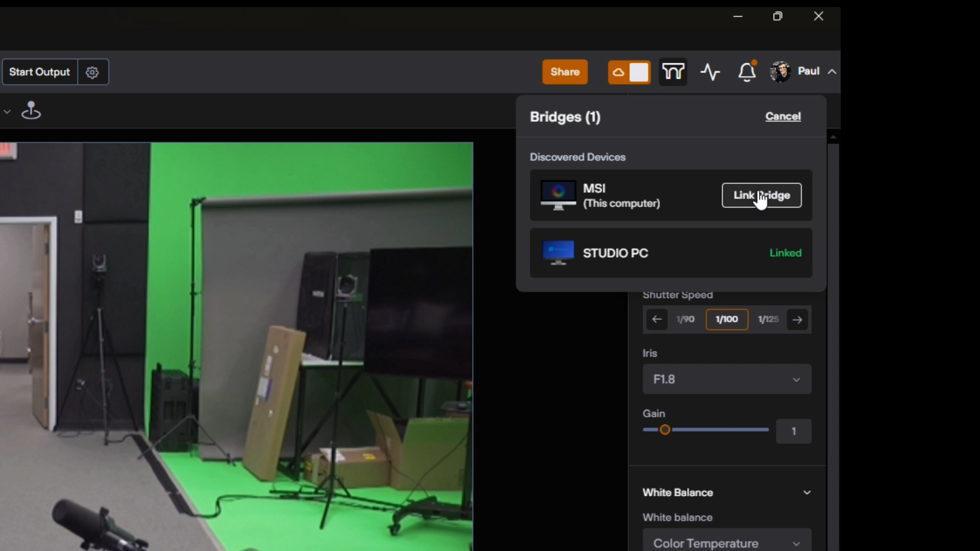980x551 pixels.
Task: Click Link Bridge for MSI
Action: (762, 195)
